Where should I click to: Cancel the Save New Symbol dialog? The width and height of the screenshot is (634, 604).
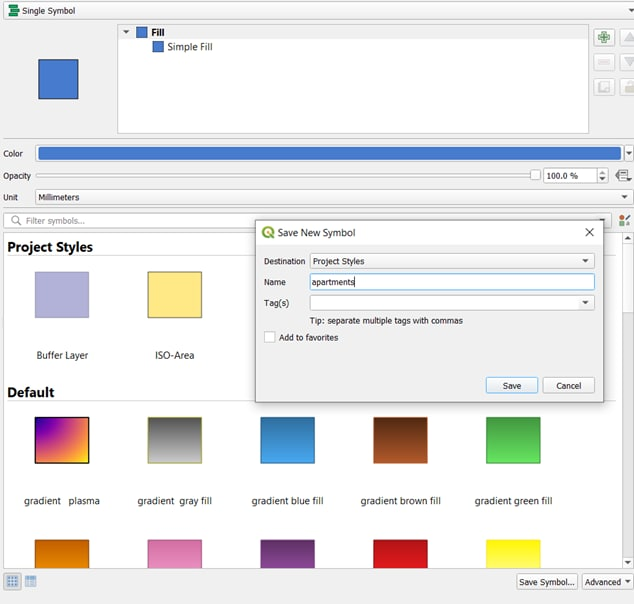coord(568,385)
